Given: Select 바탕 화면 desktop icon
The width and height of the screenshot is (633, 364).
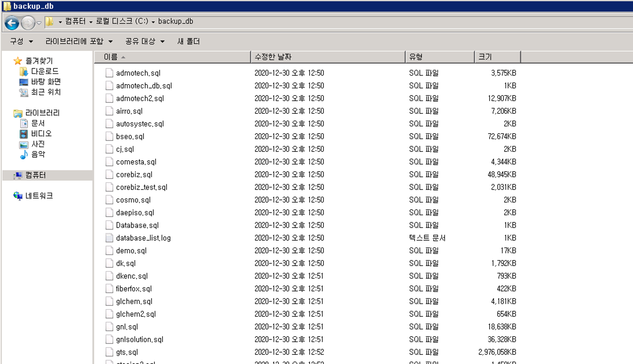Looking at the screenshot, I should click(x=24, y=82).
